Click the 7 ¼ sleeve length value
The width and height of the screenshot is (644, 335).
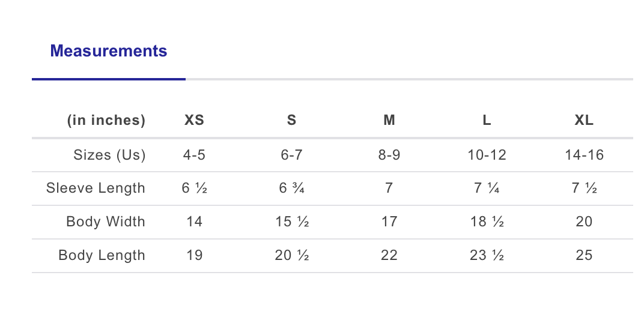487,188
